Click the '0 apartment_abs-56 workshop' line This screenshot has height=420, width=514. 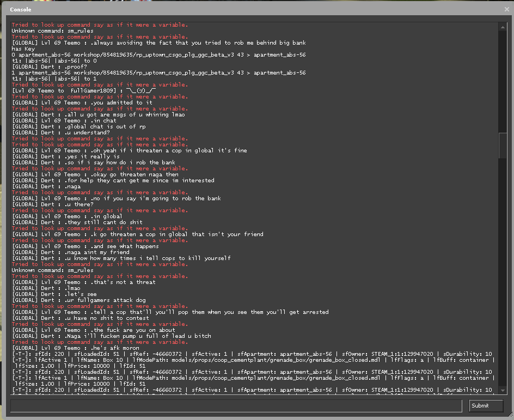pyautogui.click(x=158, y=55)
